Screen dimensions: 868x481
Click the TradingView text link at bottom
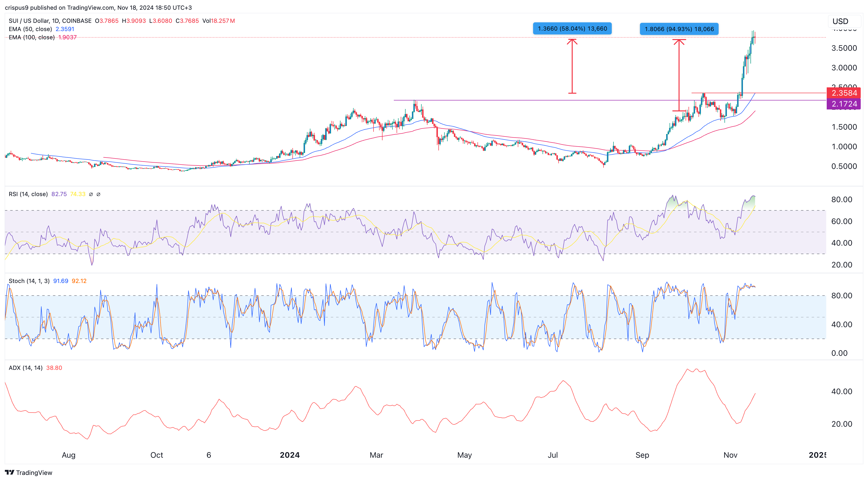(34, 473)
